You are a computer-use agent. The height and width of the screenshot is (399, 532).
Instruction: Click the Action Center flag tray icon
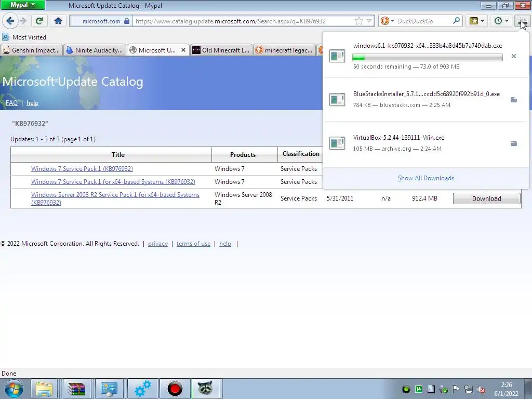[456, 389]
